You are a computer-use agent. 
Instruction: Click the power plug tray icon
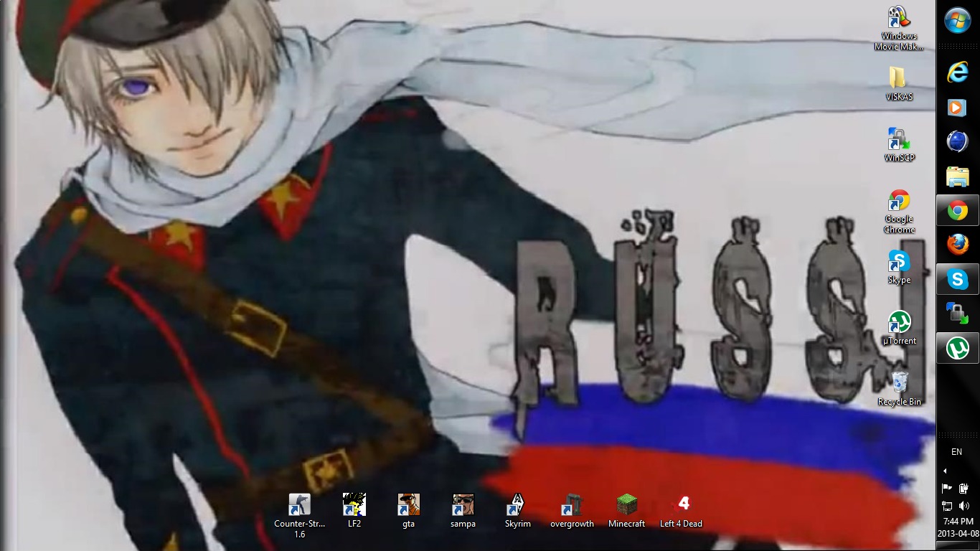point(964,488)
